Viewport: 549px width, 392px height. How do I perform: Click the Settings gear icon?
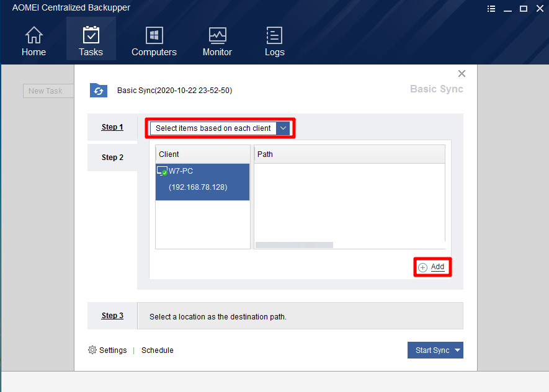92,350
